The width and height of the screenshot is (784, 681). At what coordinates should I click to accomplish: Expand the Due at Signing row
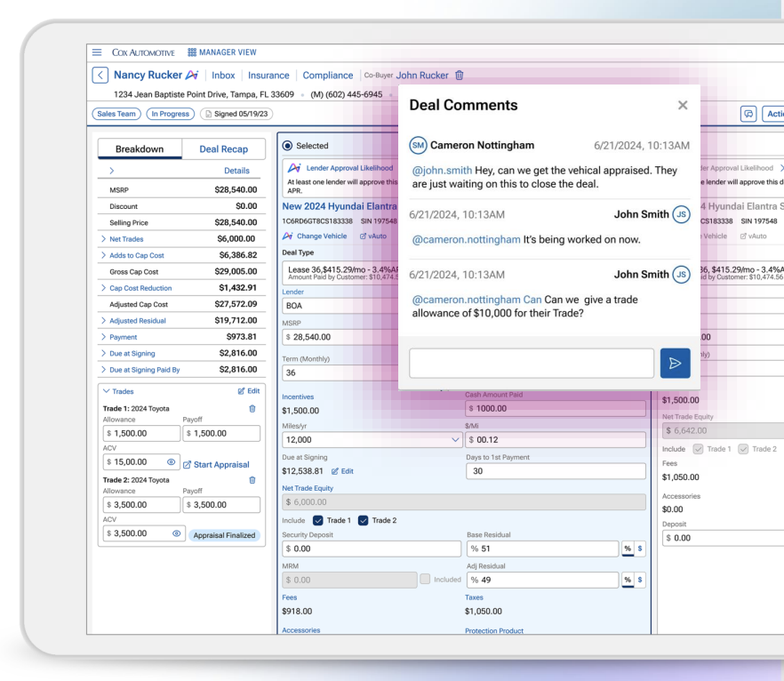103,354
